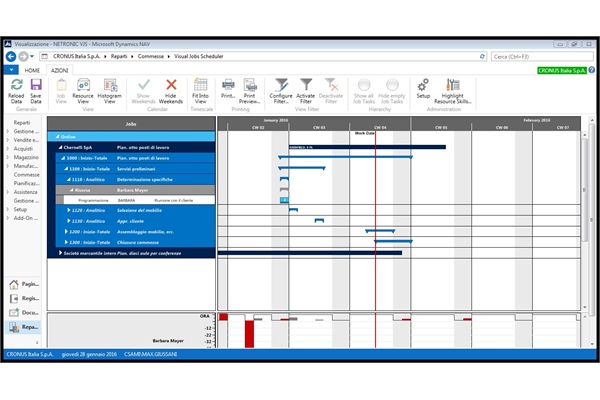Collapse the Risorsa Barbara Mayer row

pos(72,190)
